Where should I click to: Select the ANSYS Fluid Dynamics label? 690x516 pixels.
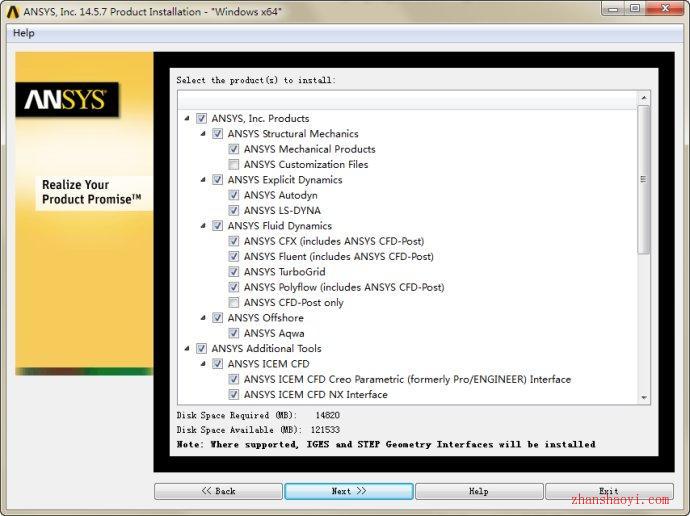point(280,226)
